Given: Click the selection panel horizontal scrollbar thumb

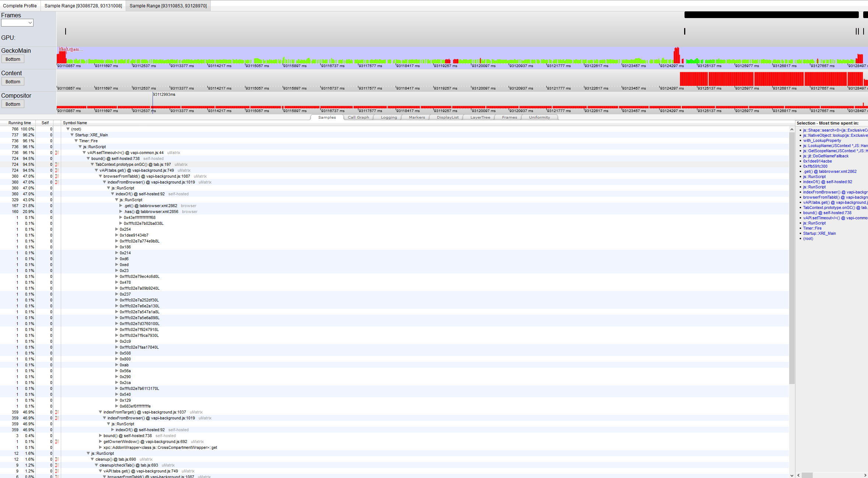Looking at the screenshot, I should tap(807, 475).
